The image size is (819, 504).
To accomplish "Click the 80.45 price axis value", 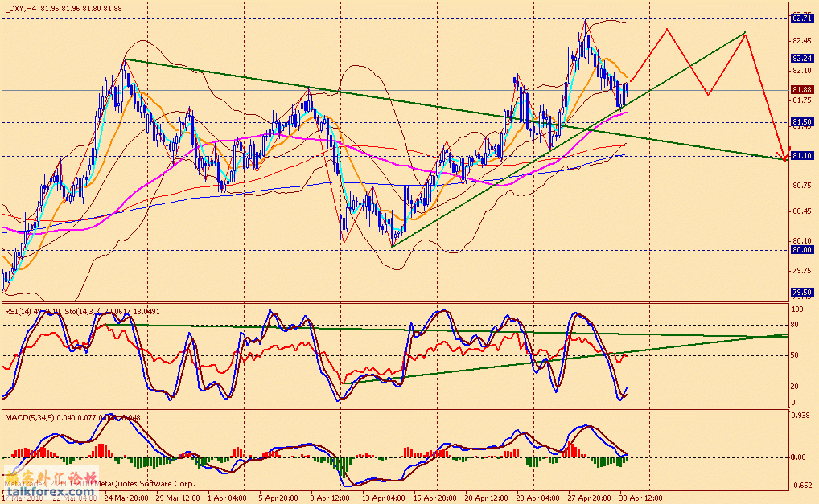I will point(801,211).
